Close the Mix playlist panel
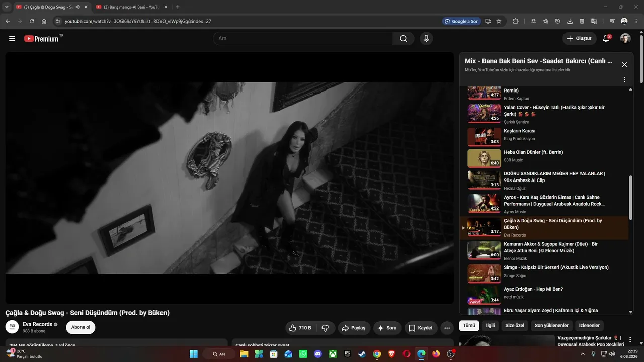The width and height of the screenshot is (644, 362). pos(624,65)
